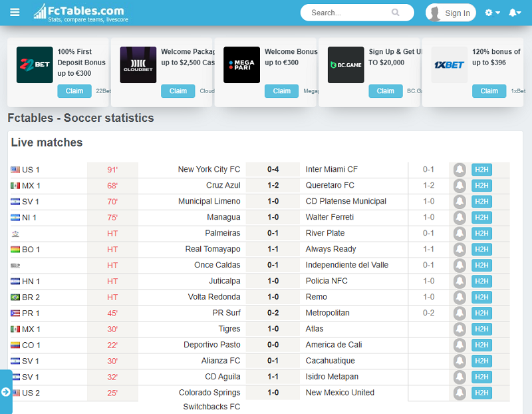This screenshot has height=414, width=532.
Task: Toggle bell alert for Palmeiras match
Action: (460, 234)
